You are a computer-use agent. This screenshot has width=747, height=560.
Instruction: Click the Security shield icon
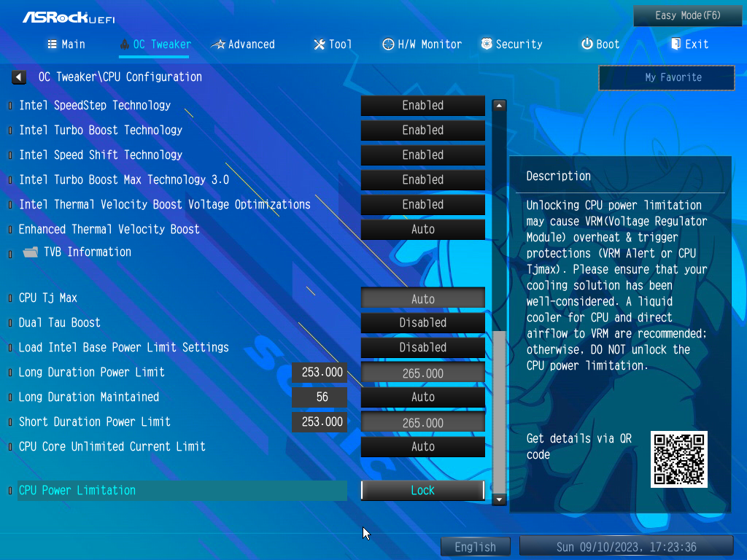pos(487,44)
